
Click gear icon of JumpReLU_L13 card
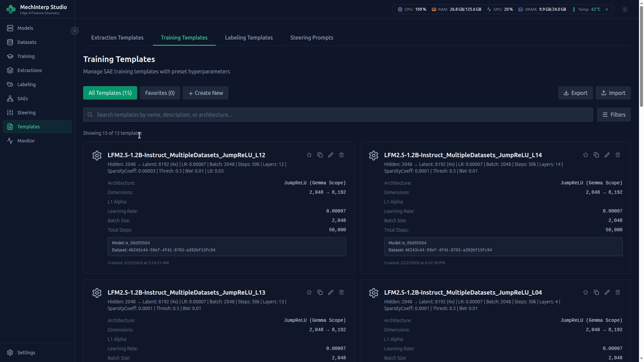[x=97, y=293]
